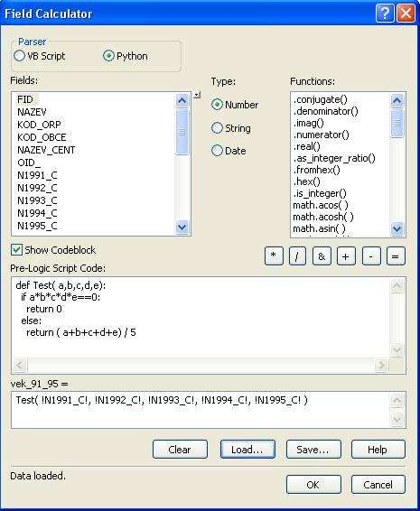Click the Save... button
This screenshot has height=511, width=420.
coord(313,450)
